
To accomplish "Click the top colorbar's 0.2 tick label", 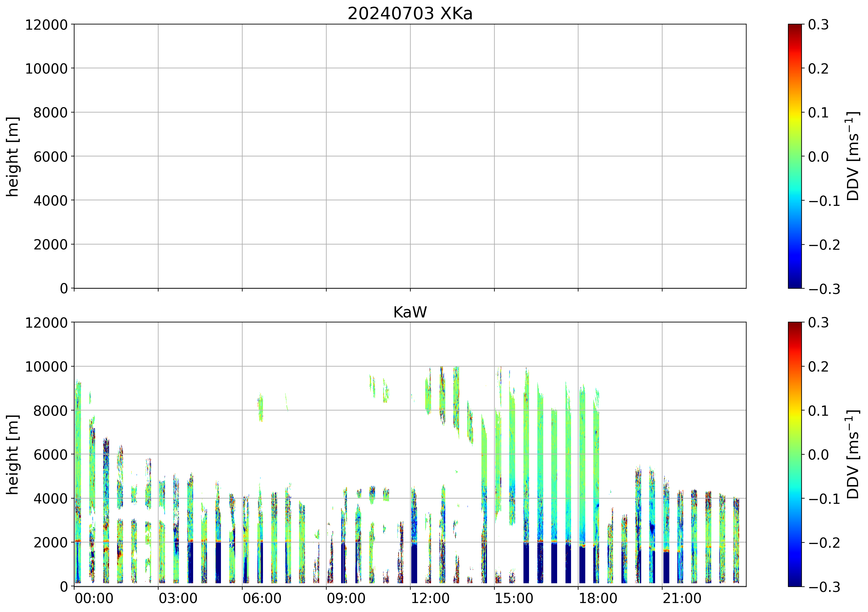I will tap(818, 69).
